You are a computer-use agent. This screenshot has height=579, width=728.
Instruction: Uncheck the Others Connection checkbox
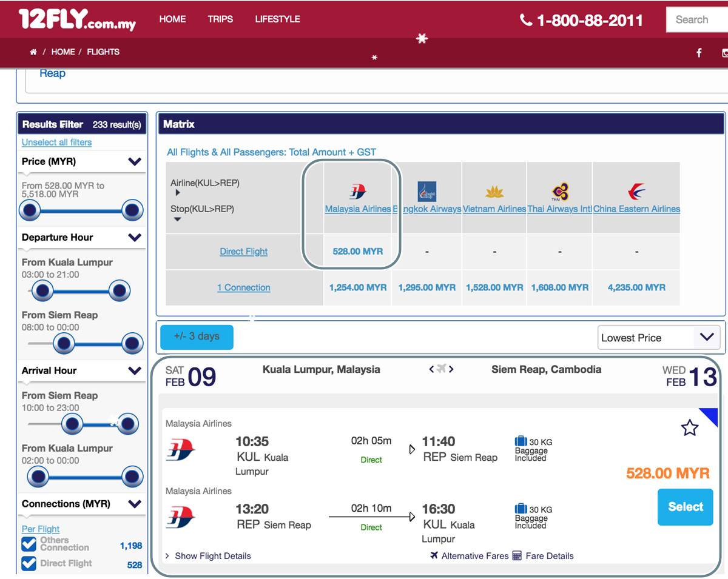tap(29, 544)
